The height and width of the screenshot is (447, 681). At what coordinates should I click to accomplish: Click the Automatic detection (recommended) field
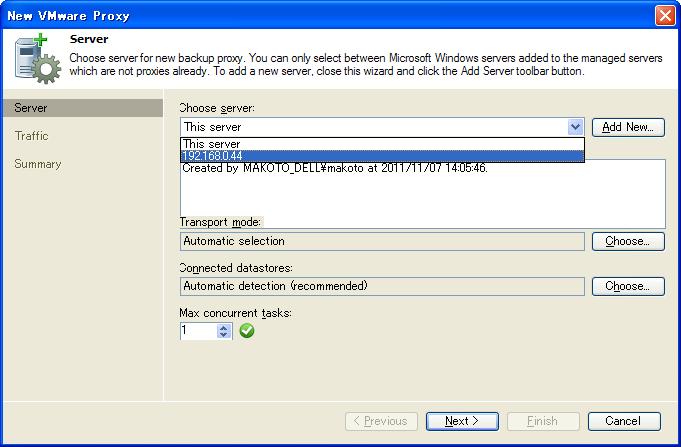(x=382, y=286)
